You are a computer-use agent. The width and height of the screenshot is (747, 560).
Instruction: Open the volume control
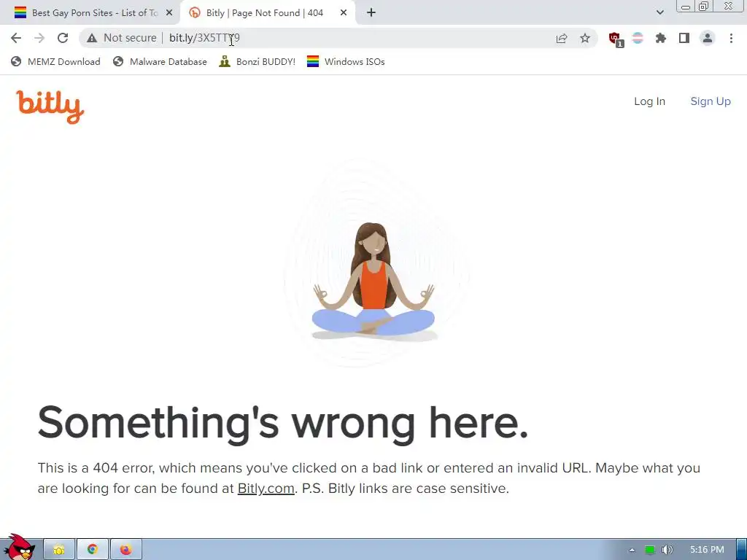667,550
